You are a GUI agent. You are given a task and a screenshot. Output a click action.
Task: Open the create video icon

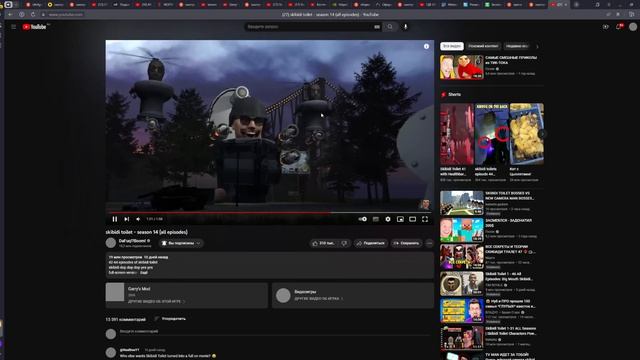click(x=606, y=27)
